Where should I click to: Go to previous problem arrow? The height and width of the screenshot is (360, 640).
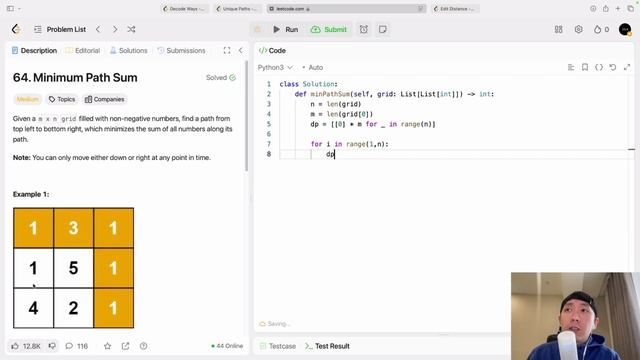point(98,29)
